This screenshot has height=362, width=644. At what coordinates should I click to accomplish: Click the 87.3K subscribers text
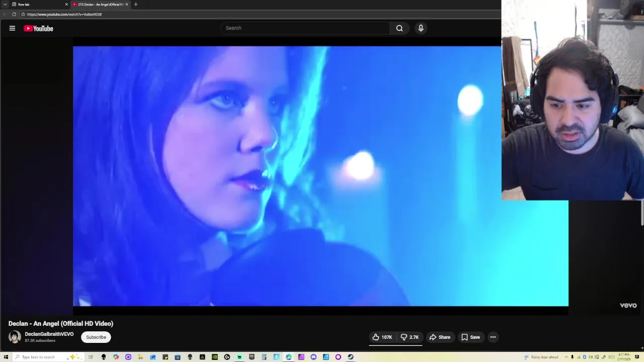click(40, 341)
